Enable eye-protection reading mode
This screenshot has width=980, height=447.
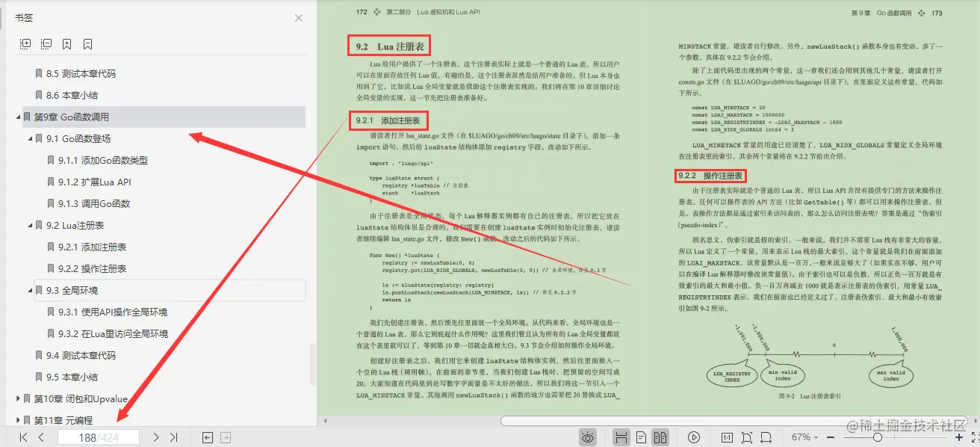point(589,437)
